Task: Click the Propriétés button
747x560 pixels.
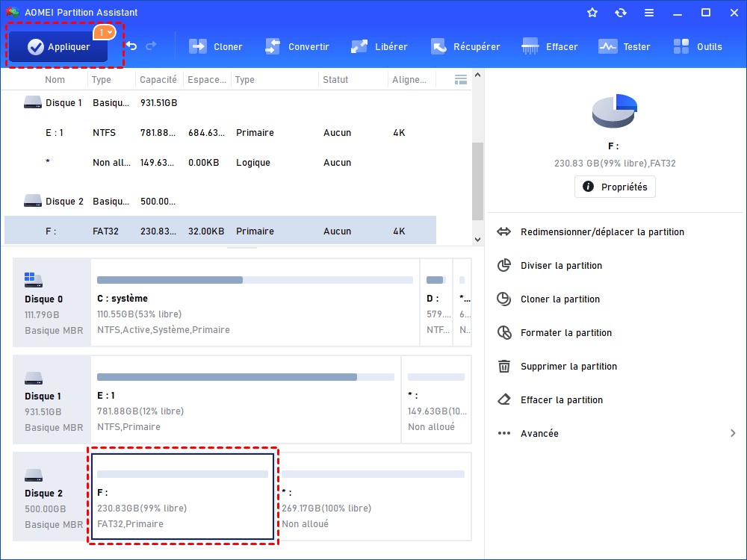Action: pos(615,187)
